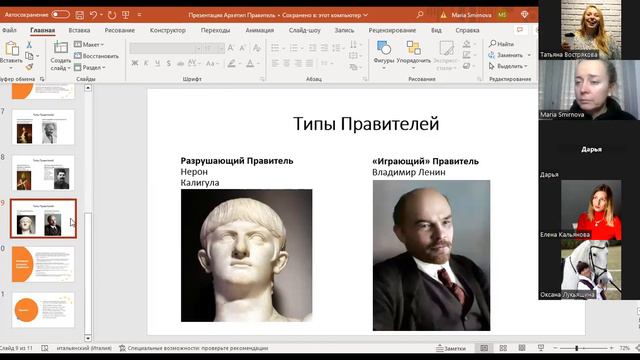The height and width of the screenshot is (360, 640).
Task: Click the slide panel scroll-up arrow
Action: coord(88,88)
